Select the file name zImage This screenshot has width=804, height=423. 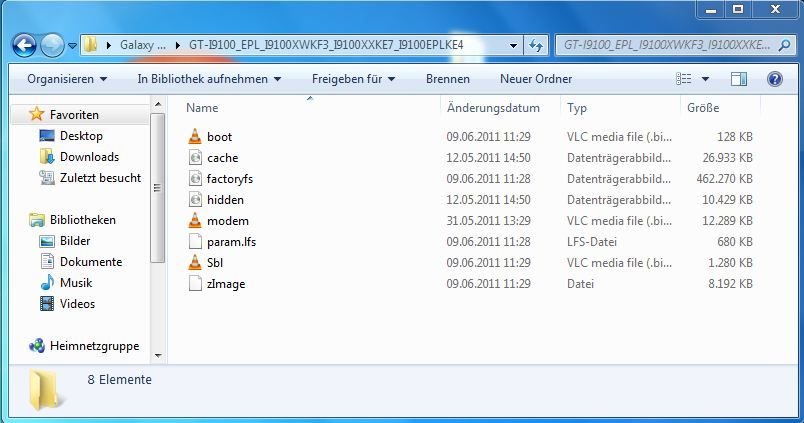(226, 284)
